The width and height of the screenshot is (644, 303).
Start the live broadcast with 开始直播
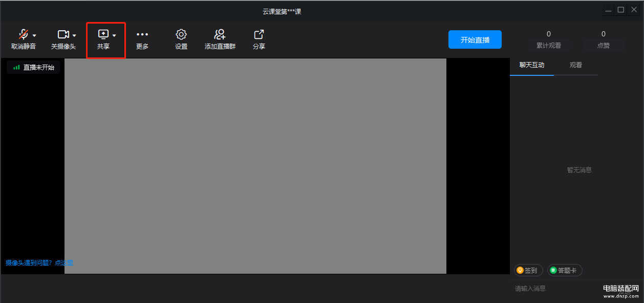tap(475, 39)
